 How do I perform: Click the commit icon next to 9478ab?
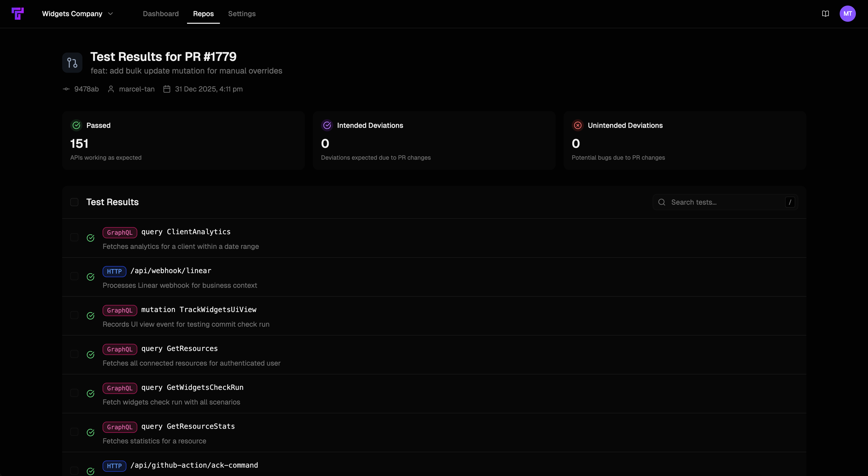click(66, 89)
